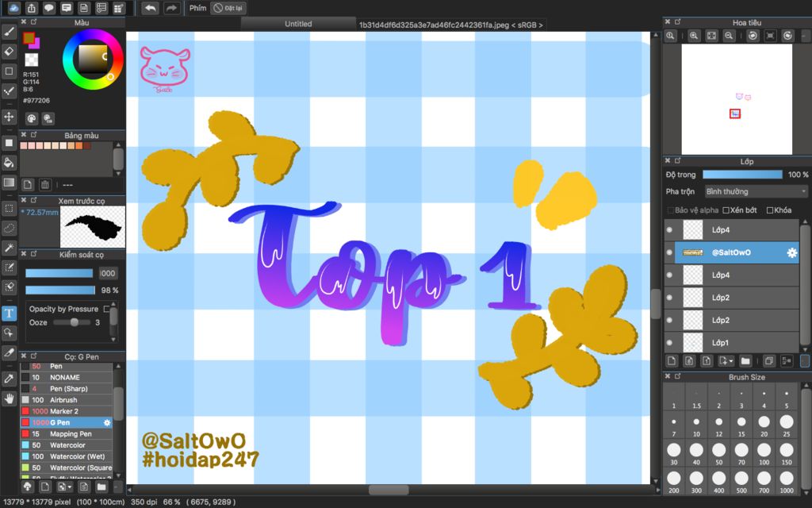This screenshot has width=812, height=508.
Task: Select the Watercolor (Wet) brush
Action: click(67, 456)
